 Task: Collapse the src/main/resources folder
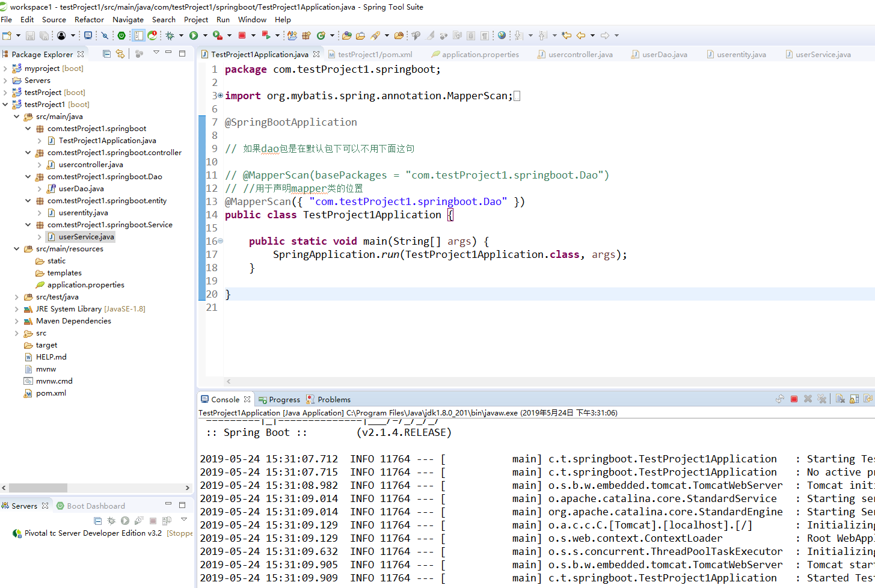[x=17, y=249]
